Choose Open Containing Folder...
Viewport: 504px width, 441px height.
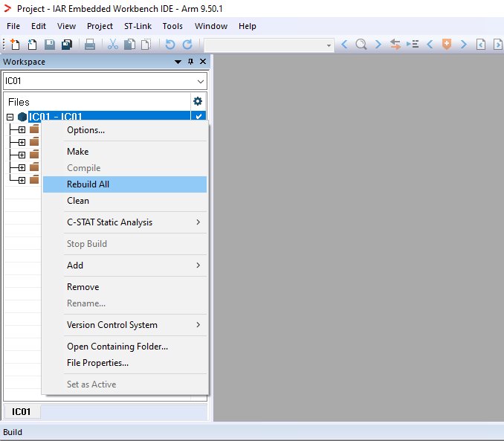(125, 347)
